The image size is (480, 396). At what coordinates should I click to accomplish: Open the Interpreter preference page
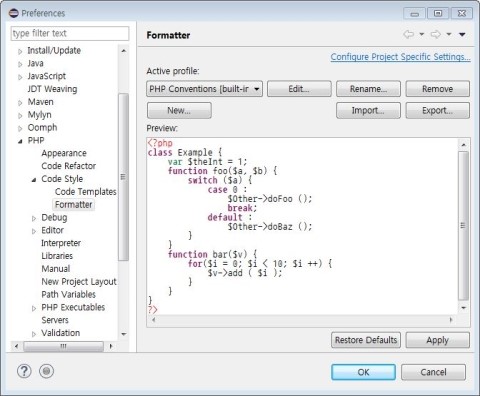61,243
